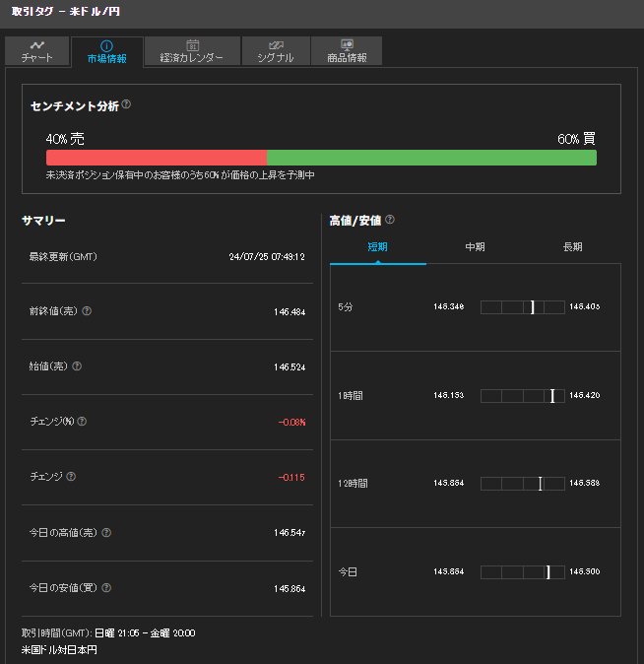This screenshot has width=644, height=664.
Task: Open the チャート tab
Action: (x=37, y=51)
